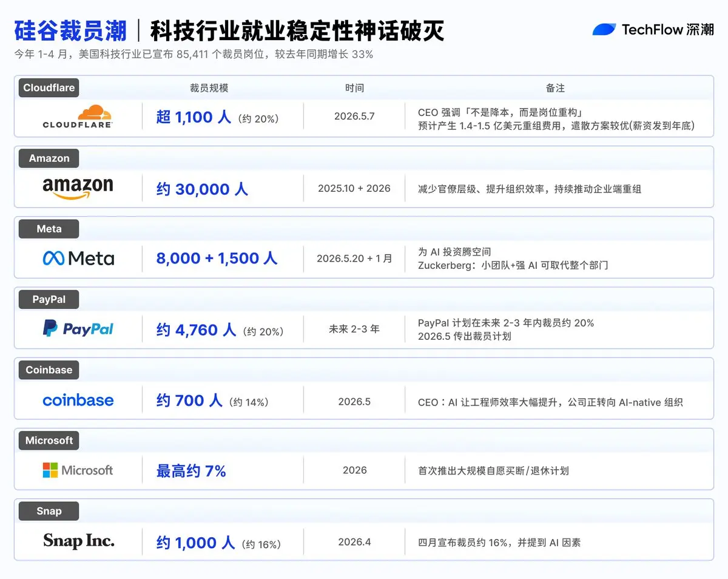Click the 硅谷裁员潮 title text

(70, 30)
